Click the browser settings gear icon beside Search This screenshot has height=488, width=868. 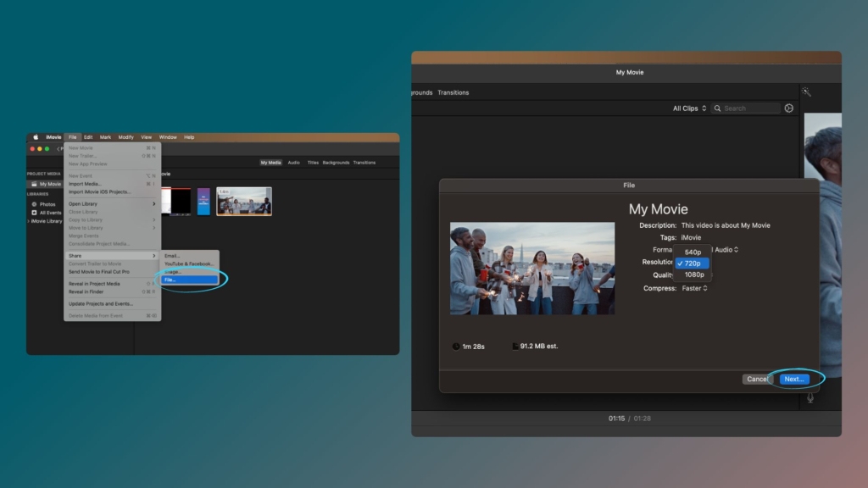click(789, 108)
